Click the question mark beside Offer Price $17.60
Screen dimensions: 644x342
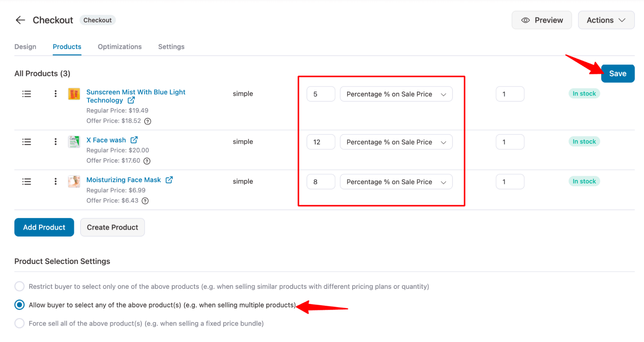tap(147, 161)
